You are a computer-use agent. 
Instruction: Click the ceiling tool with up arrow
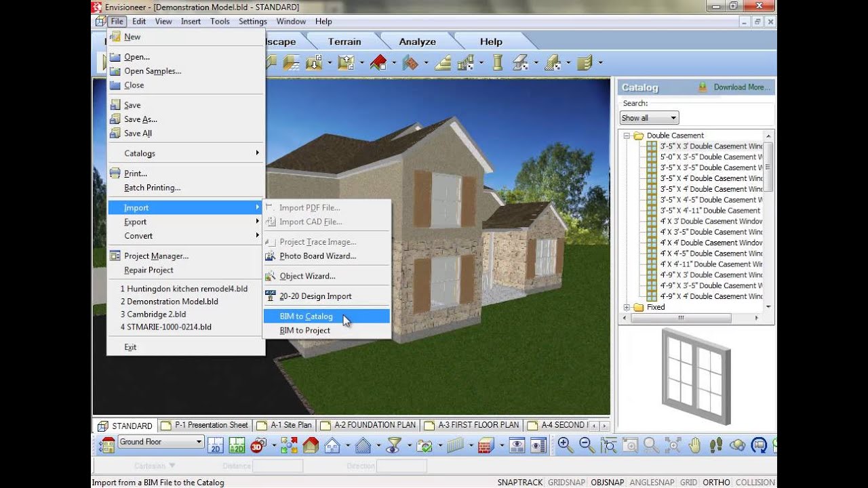346,63
